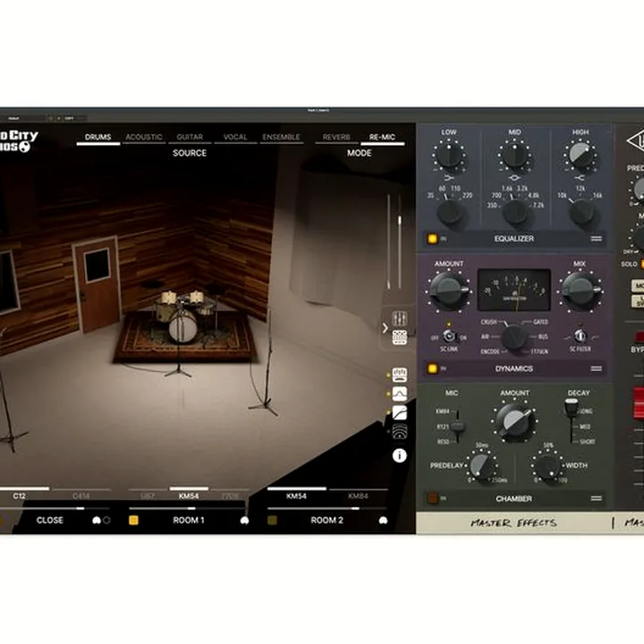Toggle the Dynamics IN power button
This screenshot has width=644, height=644.
[x=433, y=369]
